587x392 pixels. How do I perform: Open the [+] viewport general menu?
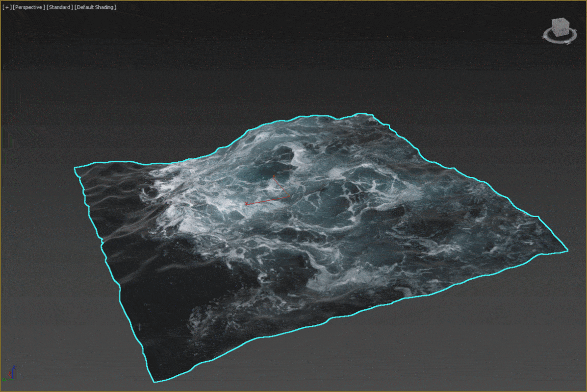(x=7, y=7)
